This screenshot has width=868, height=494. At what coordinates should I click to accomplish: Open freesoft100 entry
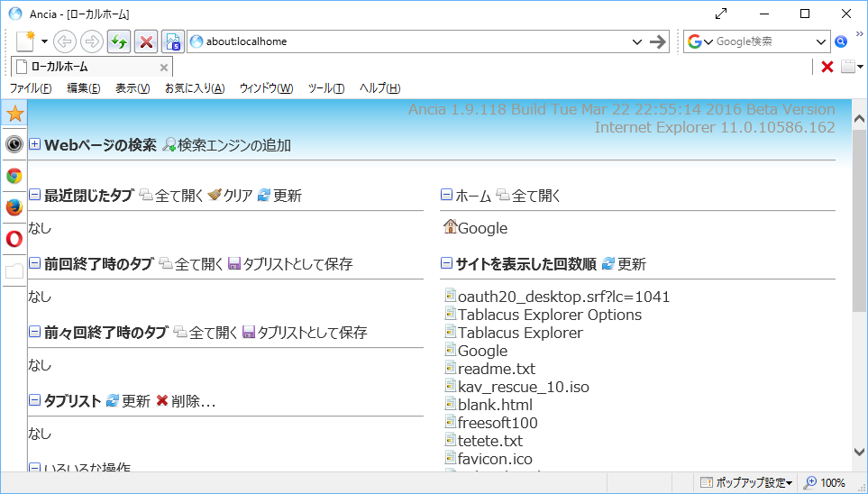tap(498, 423)
